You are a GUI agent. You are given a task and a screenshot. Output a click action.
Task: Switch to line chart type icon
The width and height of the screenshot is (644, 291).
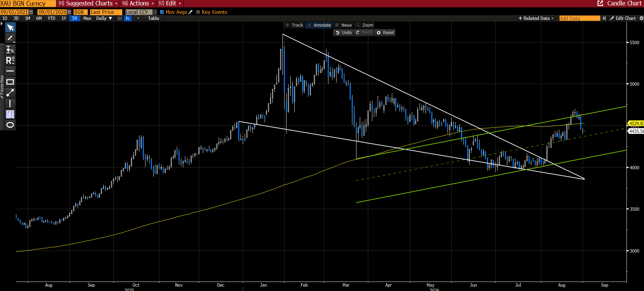point(120,18)
